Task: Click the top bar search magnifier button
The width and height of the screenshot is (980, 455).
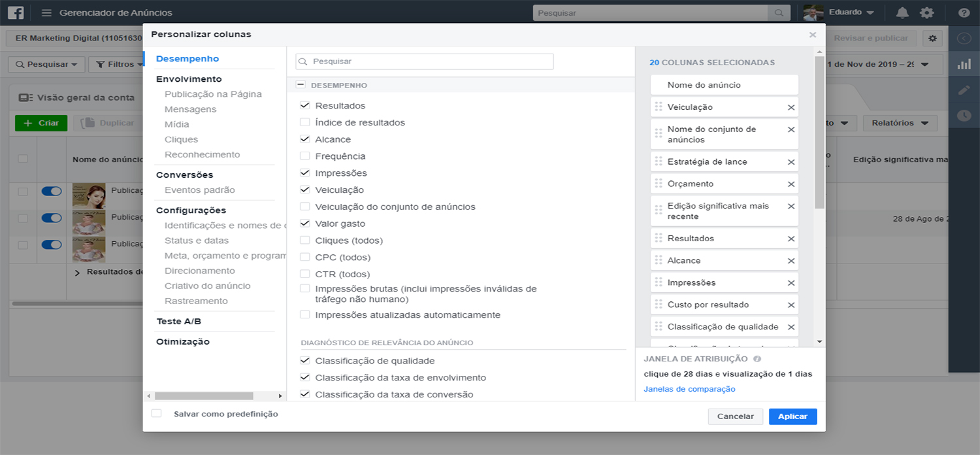Action: [x=779, y=13]
